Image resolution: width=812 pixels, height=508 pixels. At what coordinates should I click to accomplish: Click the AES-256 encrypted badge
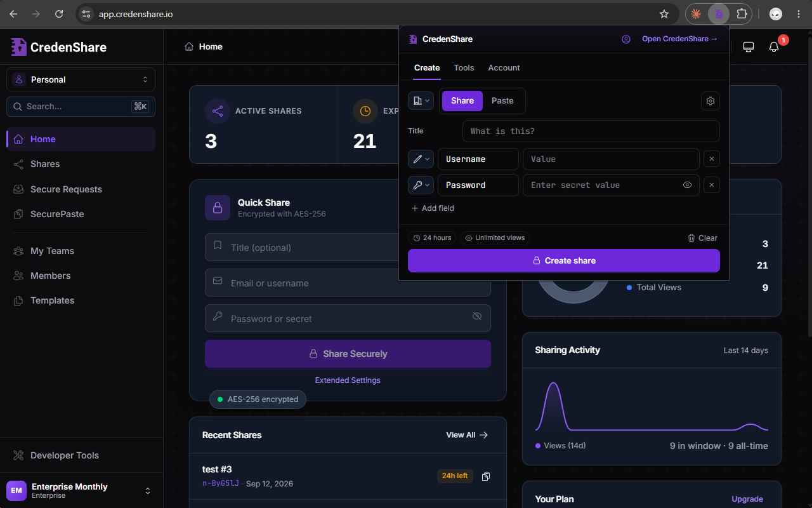258,399
